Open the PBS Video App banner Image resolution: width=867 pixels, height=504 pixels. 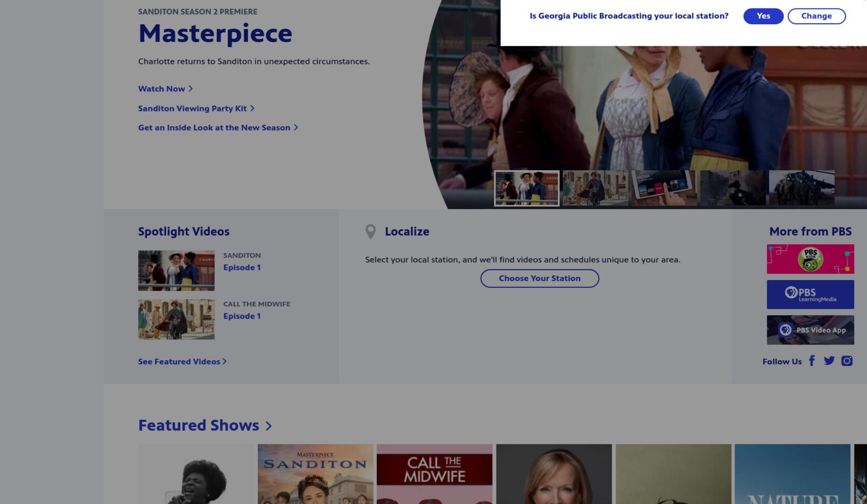(810, 330)
